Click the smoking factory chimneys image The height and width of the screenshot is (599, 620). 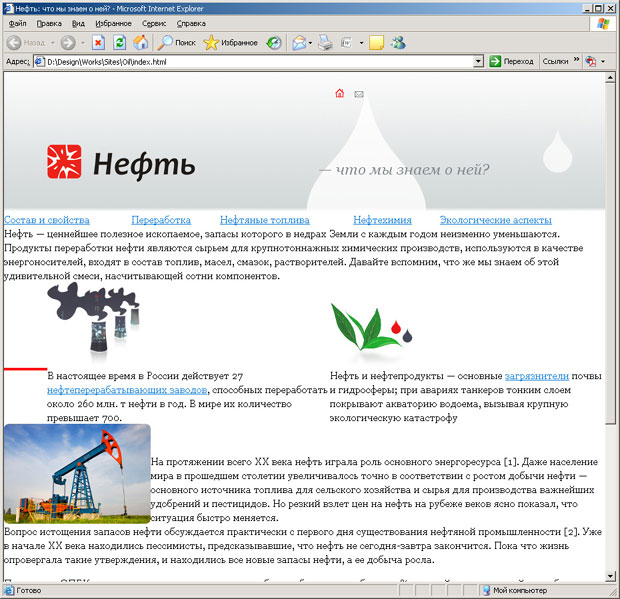(93, 322)
